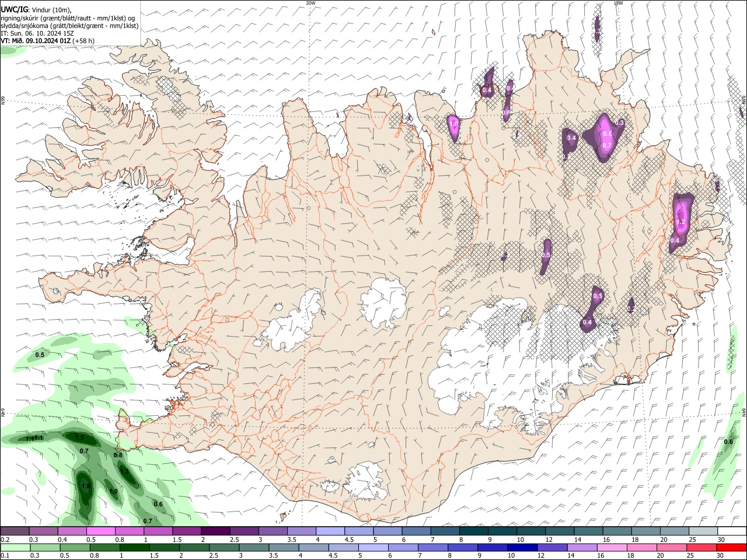Click the '1.5' rainfall value off the southwest coast

(80, 437)
